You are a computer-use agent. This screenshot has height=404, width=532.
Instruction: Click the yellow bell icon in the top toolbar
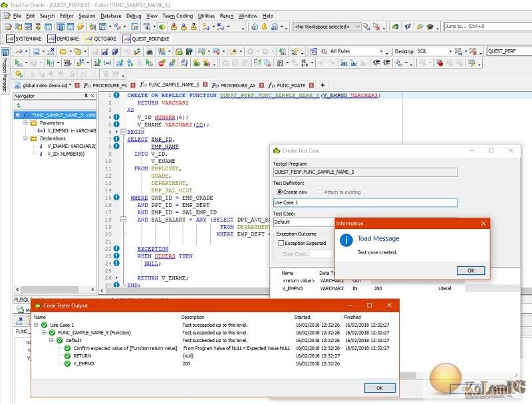coord(264,27)
